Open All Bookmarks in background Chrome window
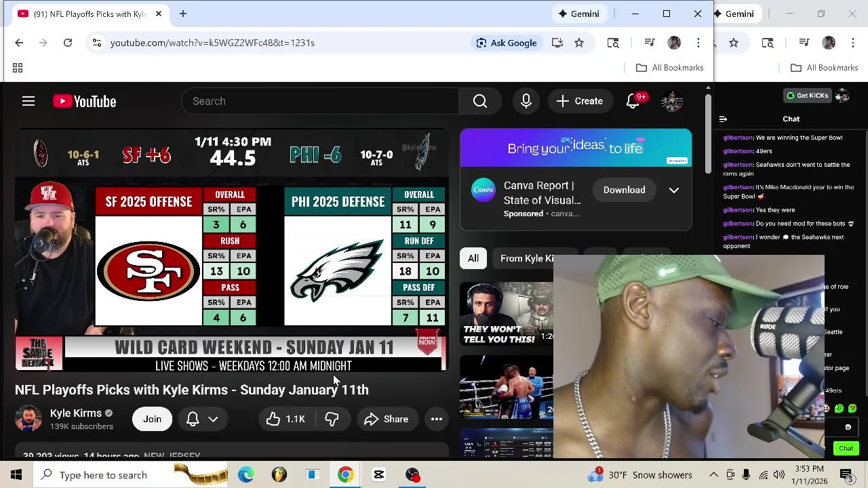This screenshot has height=488, width=868. (825, 68)
